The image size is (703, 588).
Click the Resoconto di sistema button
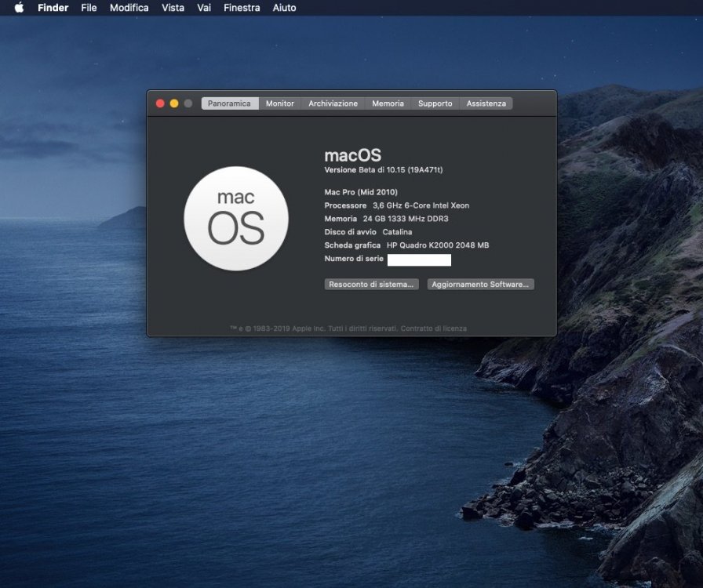371,284
